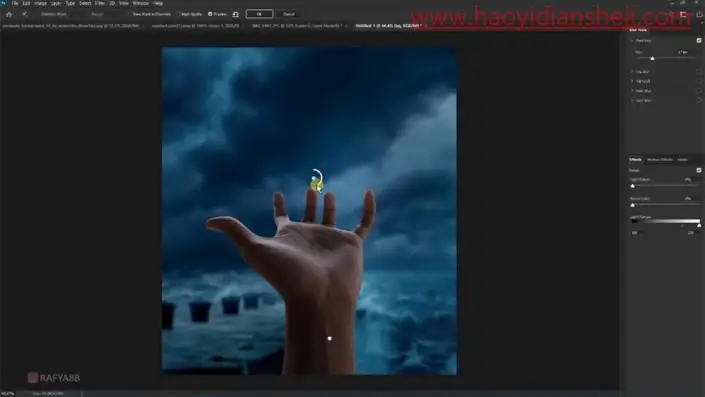This screenshot has width=705, height=397.
Task: Expand the Tilt-Shift section
Action: [x=632, y=81]
